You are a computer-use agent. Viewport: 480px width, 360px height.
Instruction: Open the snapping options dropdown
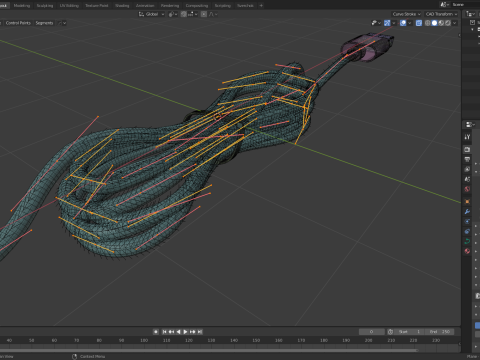pos(193,14)
